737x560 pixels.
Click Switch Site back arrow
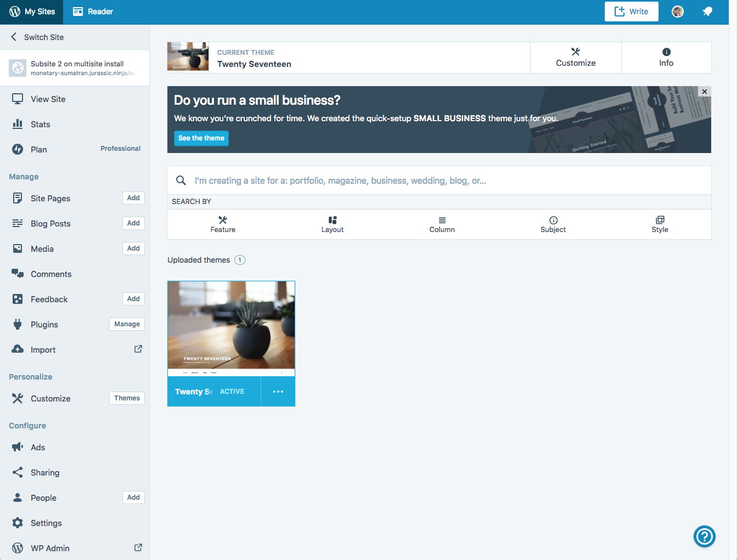[14, 37]
